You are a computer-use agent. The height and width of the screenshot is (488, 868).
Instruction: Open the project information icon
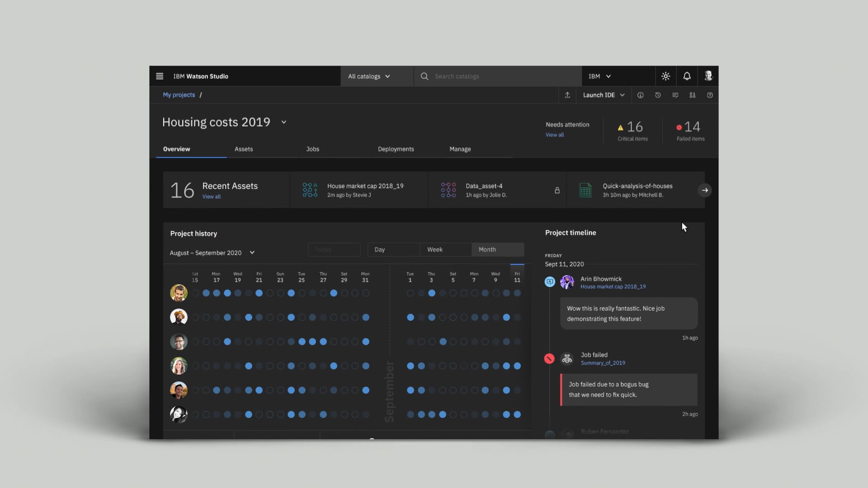[x=640, y=95]
